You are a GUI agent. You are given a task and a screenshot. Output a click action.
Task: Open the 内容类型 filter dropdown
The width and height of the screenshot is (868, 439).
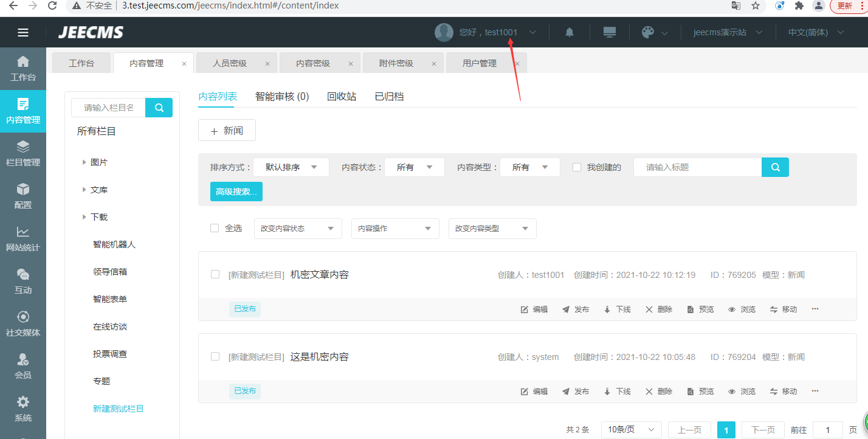(x=530, y=167)
